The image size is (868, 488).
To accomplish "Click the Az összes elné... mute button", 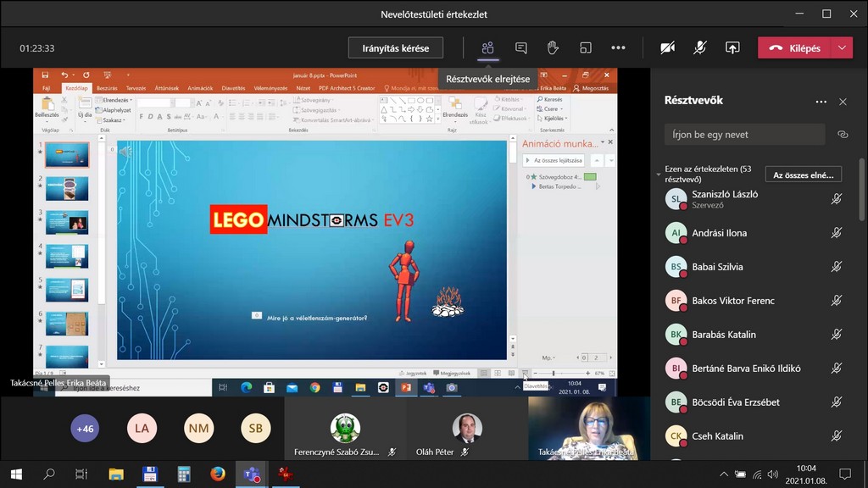I will (804, 175).
